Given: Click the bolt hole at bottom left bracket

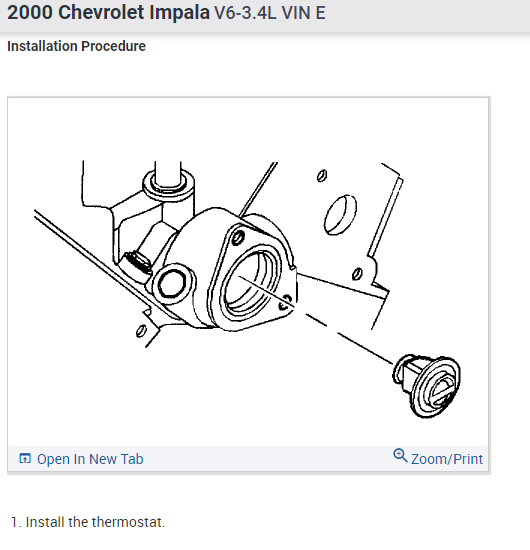Looking at the screenshot, I should [141, 331].
